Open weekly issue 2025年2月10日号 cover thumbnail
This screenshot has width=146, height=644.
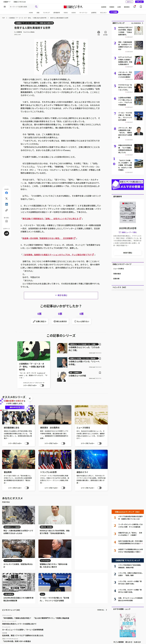point(128,212)
